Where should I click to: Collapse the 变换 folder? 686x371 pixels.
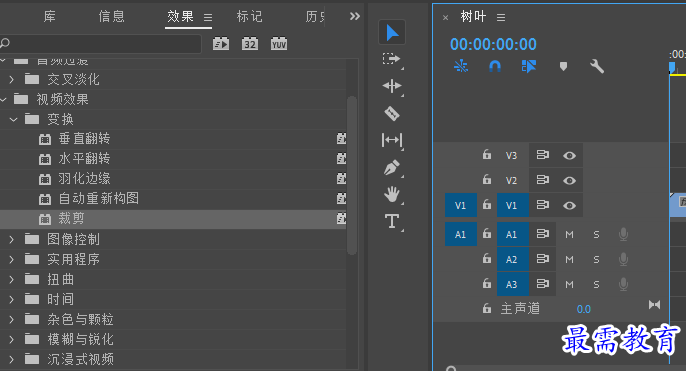(14, 119)
